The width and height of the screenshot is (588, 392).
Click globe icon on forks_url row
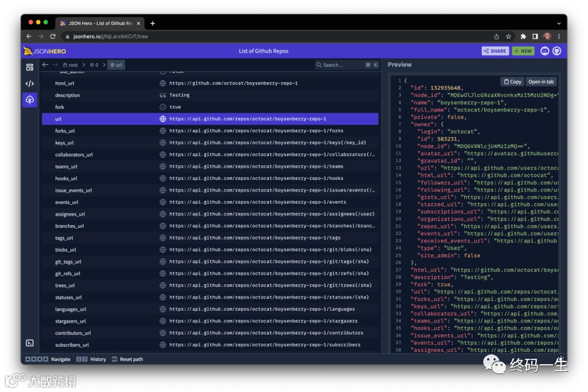(163, 131)
